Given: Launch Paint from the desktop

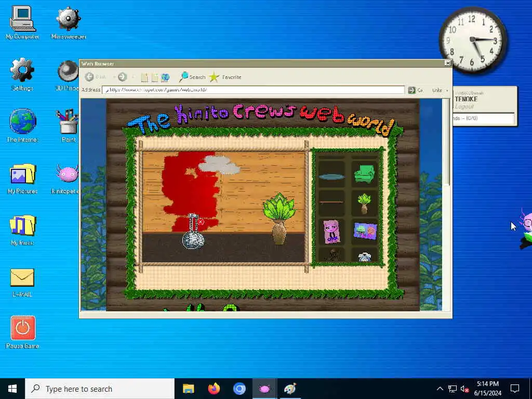Looking at the screenshot, I should pos(68,126).
